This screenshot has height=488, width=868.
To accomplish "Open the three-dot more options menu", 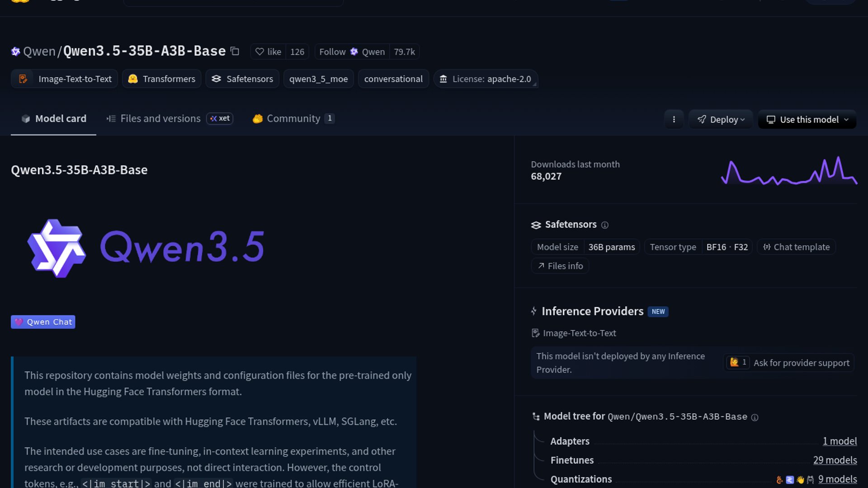I will click(674, 119).
